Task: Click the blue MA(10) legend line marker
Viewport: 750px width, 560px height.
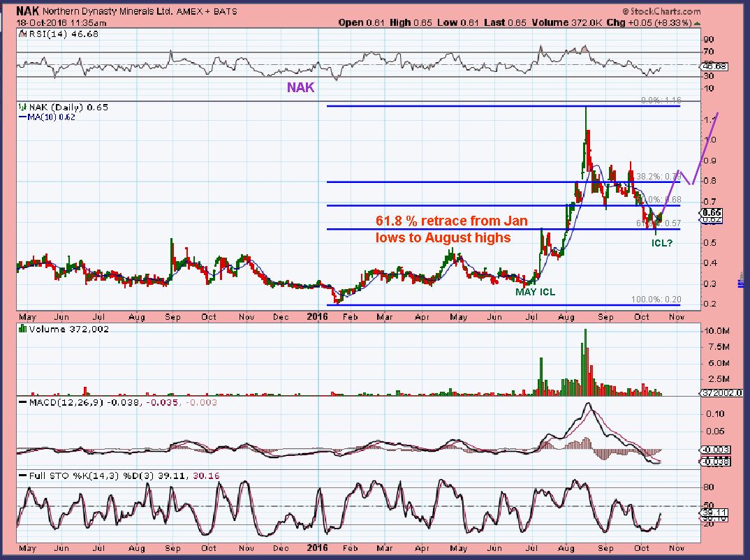Action: [x=22, y=117]
